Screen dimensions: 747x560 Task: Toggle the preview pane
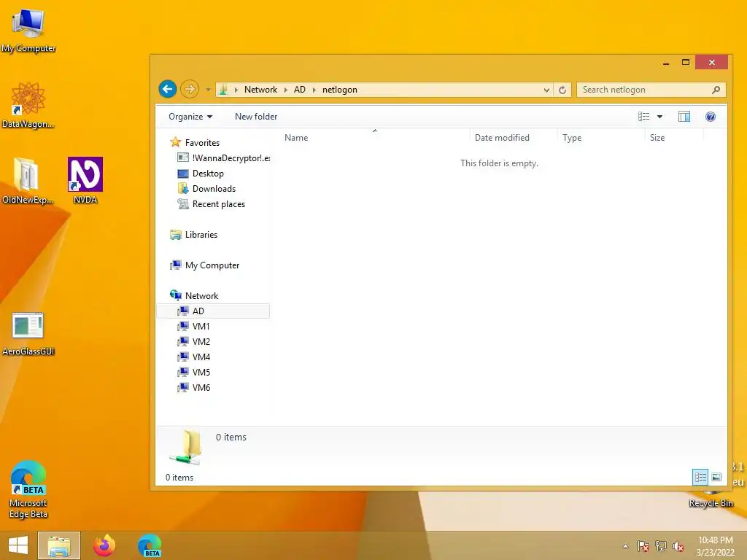point(684,117)
